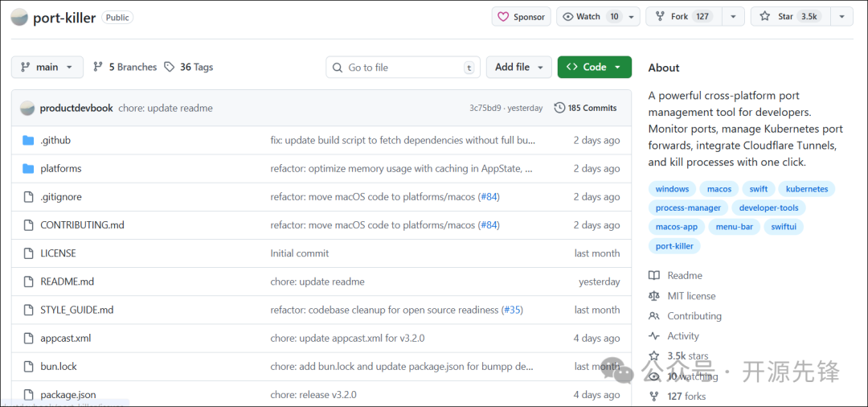View the 185 Commits history
Image resolution: width=868 pixels, height=407 pixels.
(x=586, y=108)
